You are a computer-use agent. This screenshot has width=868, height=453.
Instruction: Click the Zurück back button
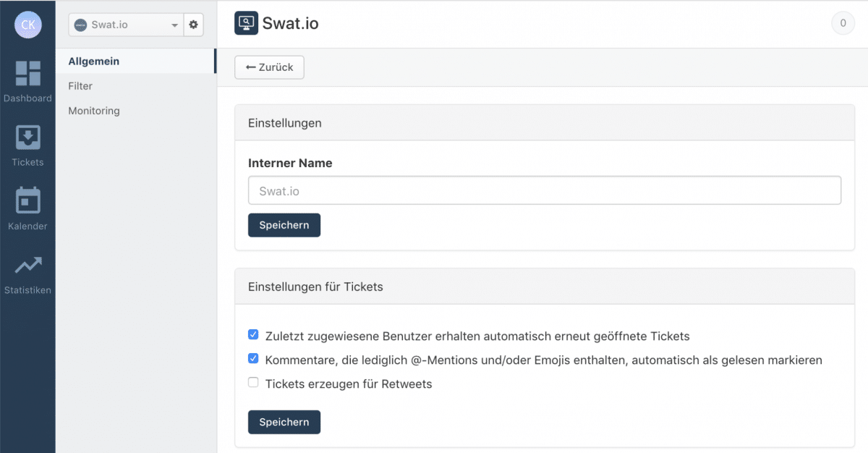(269, 67)
